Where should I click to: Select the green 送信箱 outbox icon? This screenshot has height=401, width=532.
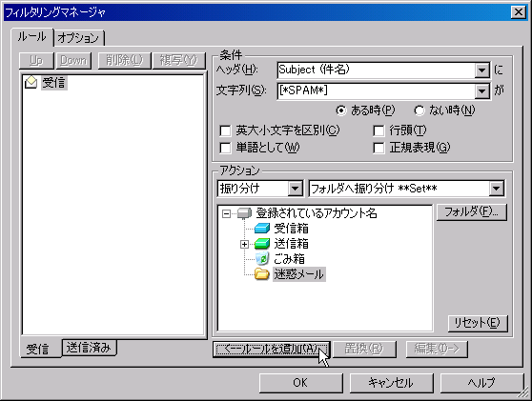point(262,244)
